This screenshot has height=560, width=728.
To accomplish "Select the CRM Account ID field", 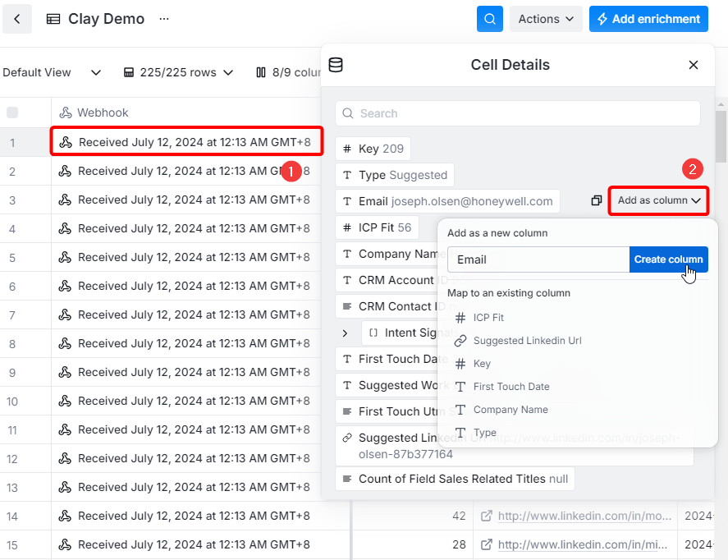I will click(x=387, y=280).
